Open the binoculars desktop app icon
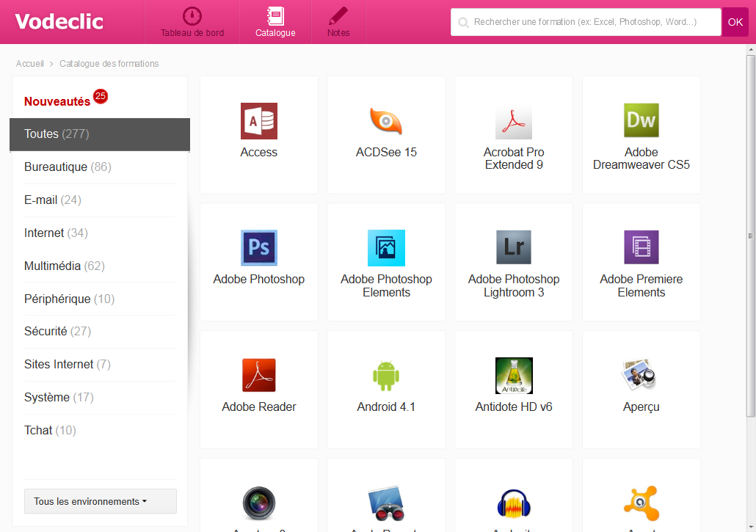This screenshot has height=532, width=756. pyautogui.click(x=386, y=503)
